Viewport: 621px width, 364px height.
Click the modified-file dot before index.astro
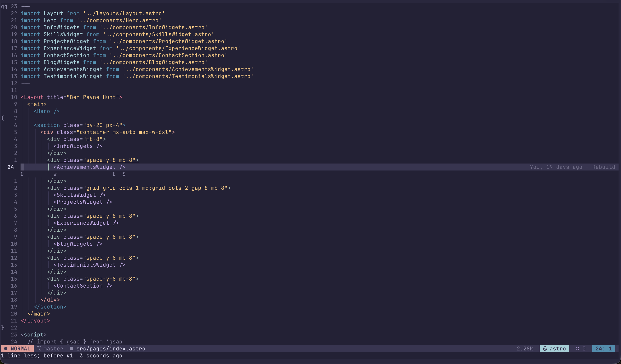[71, 348]
